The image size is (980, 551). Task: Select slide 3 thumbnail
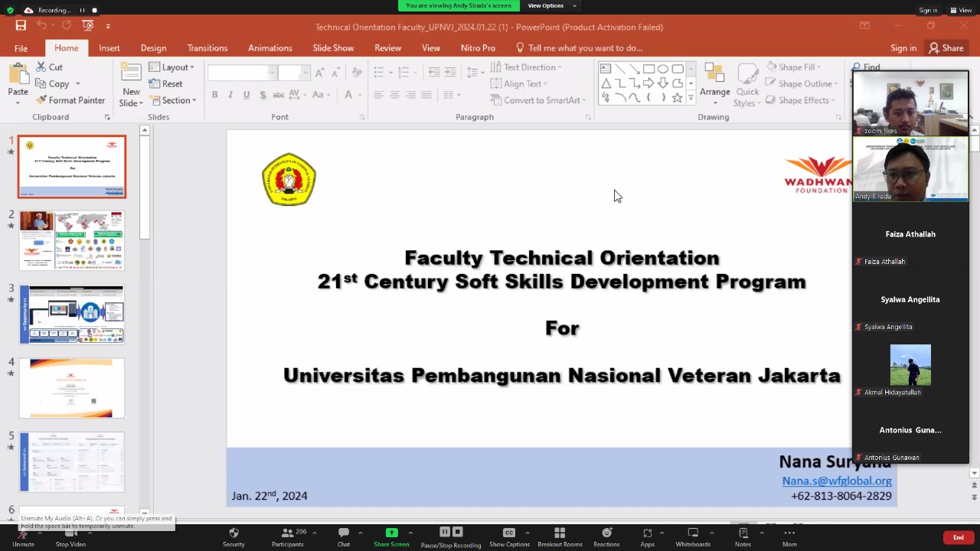(72, 315)
